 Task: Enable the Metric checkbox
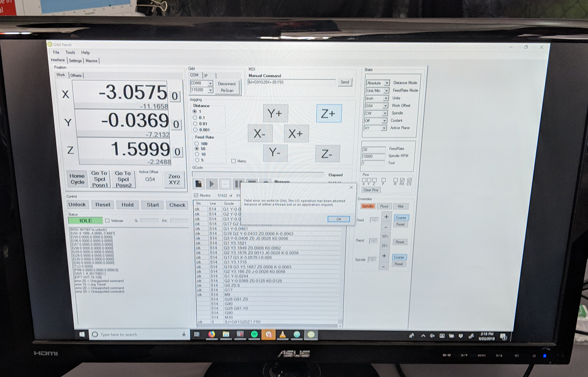tap(233, 161)
